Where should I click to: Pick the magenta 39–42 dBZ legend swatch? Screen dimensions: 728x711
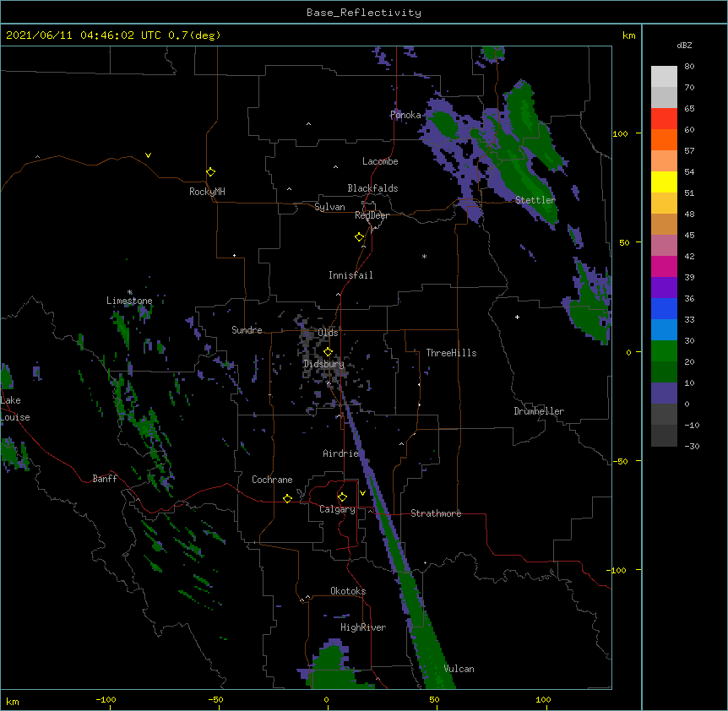click(664, 266)
